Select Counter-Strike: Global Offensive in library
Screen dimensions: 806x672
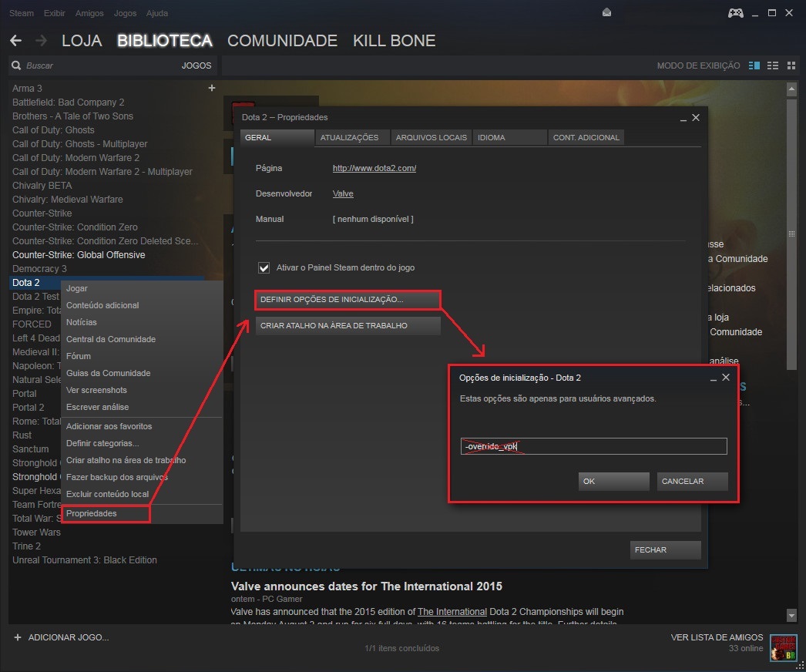click(x=79, y=254)
